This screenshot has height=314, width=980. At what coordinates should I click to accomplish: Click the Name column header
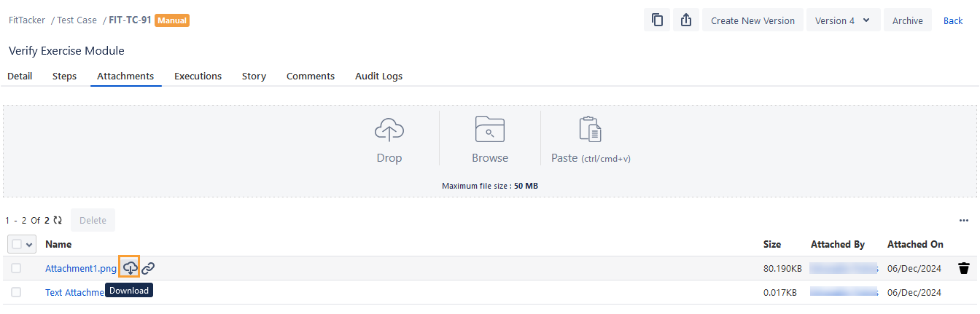pos(58,244)
